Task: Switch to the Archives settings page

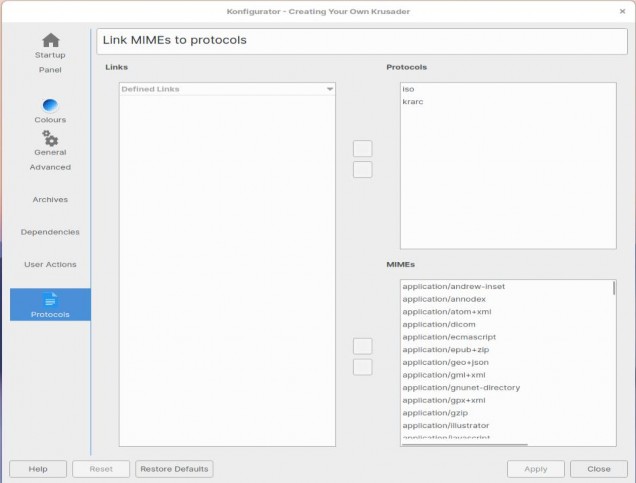Action: (x=50, y=200)
